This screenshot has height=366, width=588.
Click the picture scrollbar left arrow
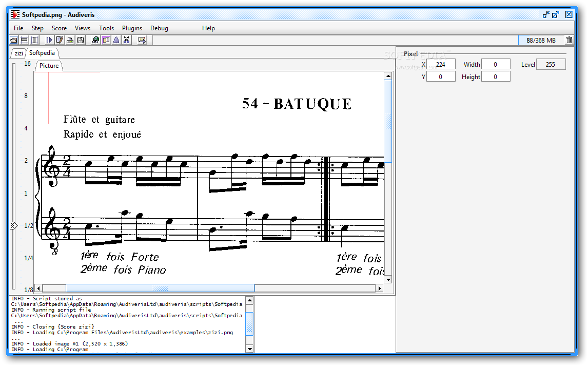[38, 288]
